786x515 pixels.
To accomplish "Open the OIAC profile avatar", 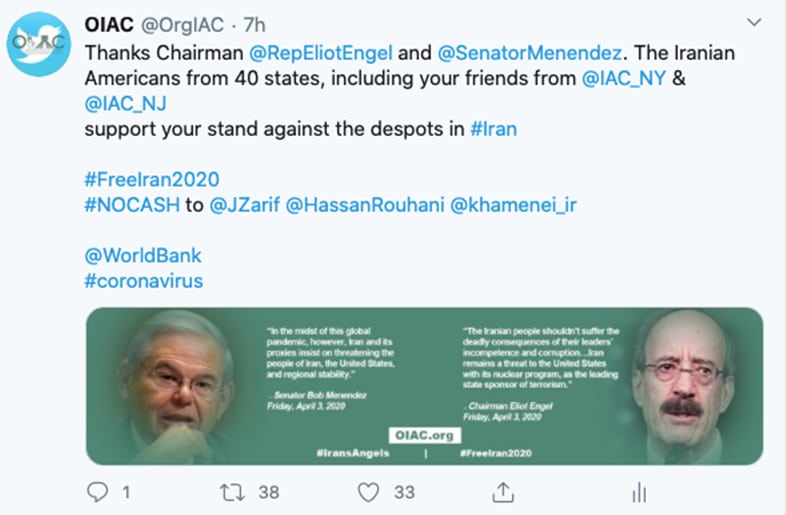I will [x=39, y=44].
